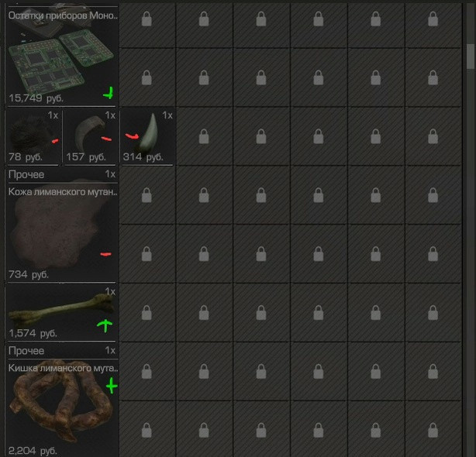
Task: Click the locked slot right of the bone item
Action: pyautogui.click(x=147, y=312)
